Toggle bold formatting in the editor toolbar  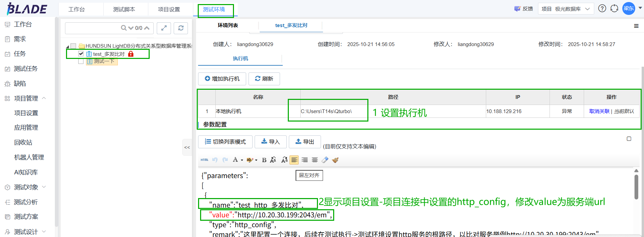[264, 160]
